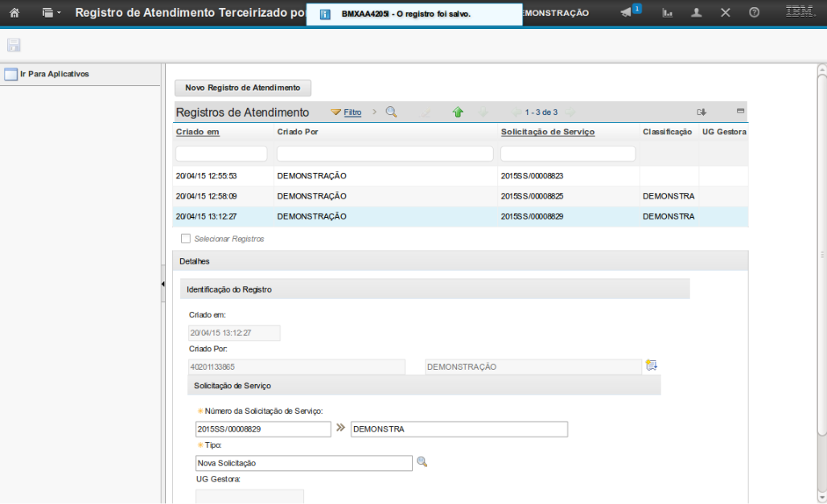This screenshot has width=827, height=504.
Task: Open the reports chart icon in header
Action: click(x=668, y=14)
